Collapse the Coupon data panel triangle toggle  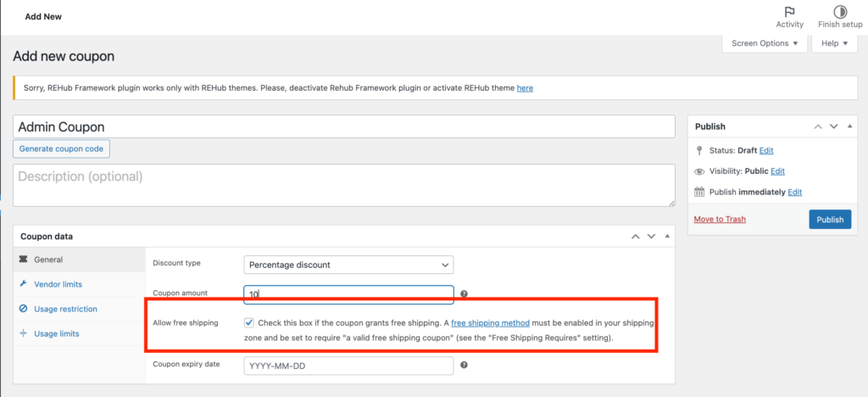(668, 237)
